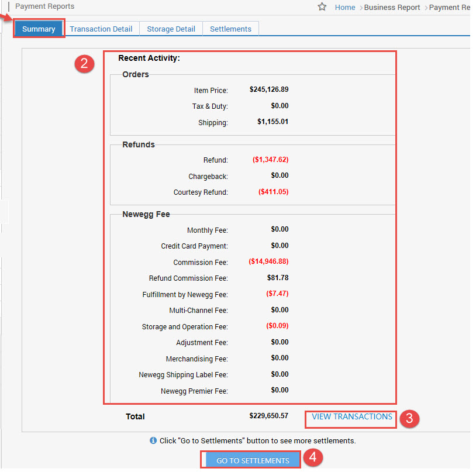Screen dimensions: 476x472
Task: Select the Summary tab
Action: point(39,28)
